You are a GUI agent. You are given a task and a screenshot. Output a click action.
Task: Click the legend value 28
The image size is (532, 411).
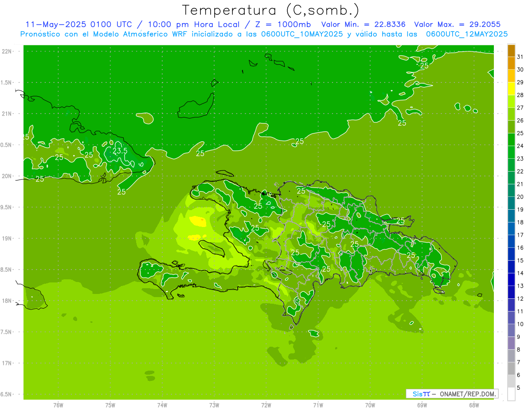coord(520,95)
